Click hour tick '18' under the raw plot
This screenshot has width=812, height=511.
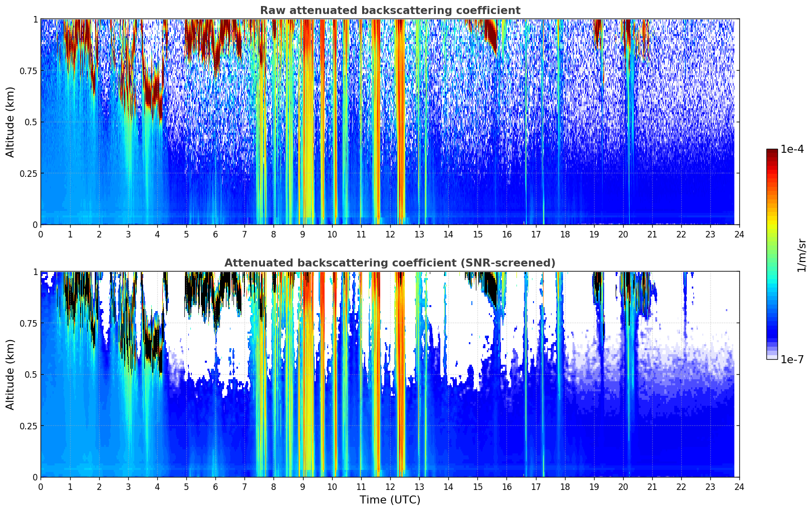pyautogui.click(x=565, y=234)
